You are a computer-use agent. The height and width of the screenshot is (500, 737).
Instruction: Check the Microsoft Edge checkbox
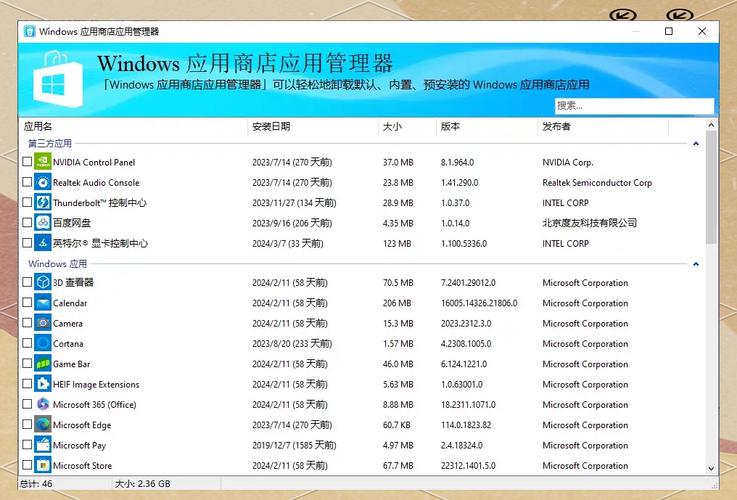[x=27, y=424]
